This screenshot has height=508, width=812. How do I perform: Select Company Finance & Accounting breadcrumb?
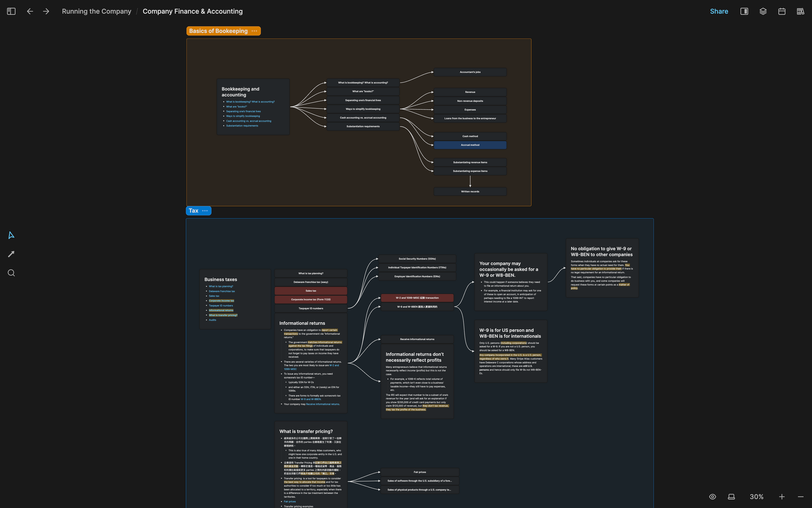coord(192,11)
